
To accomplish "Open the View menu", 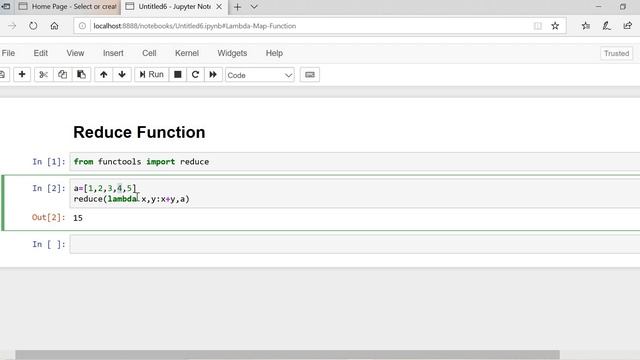I will tap(75, 53).
